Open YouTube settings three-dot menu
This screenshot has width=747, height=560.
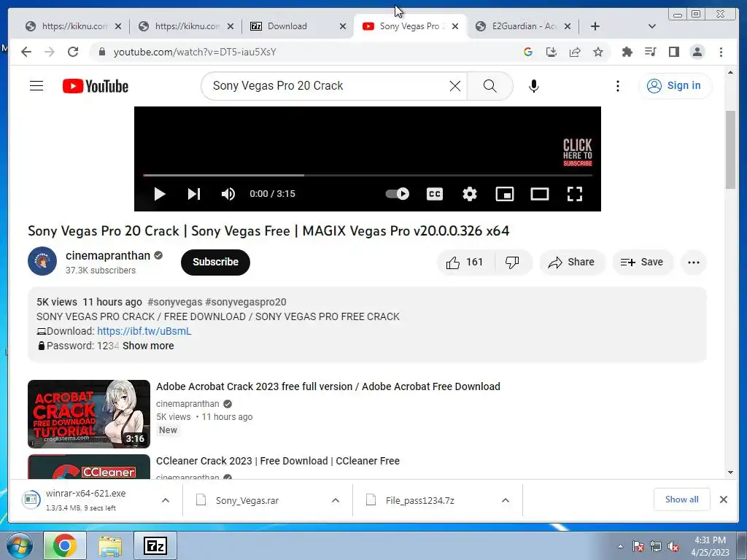[618, 86]
